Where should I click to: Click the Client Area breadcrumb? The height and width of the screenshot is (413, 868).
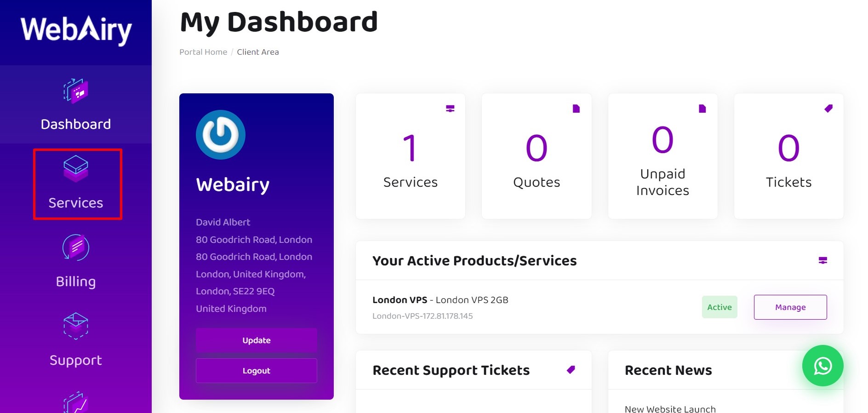258,52
